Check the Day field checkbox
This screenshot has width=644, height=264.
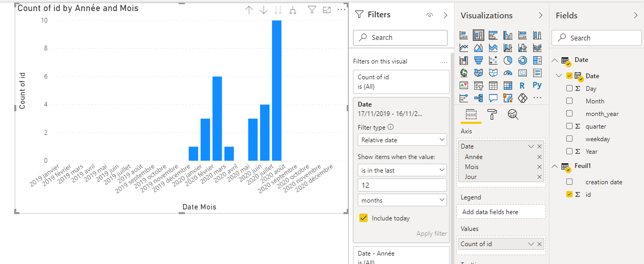[x=569, y=89]
